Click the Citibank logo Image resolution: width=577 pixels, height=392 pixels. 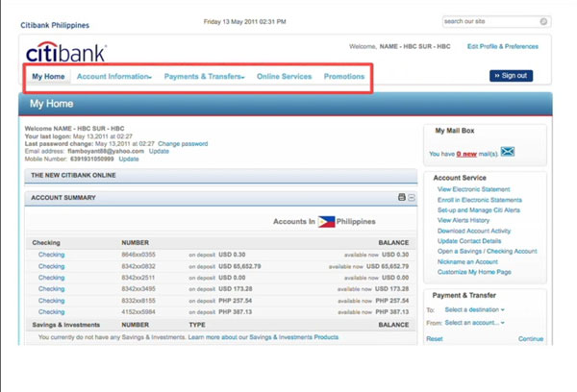click(x=66, y=52)
